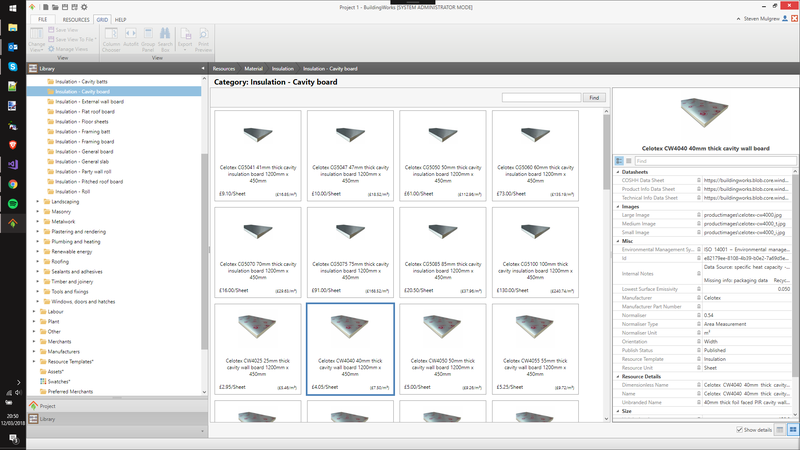Open the RESOURCES ribbon tab
The height and width of the screenshot is (450, 800).
pyautogui.click(x=76, y=20)
